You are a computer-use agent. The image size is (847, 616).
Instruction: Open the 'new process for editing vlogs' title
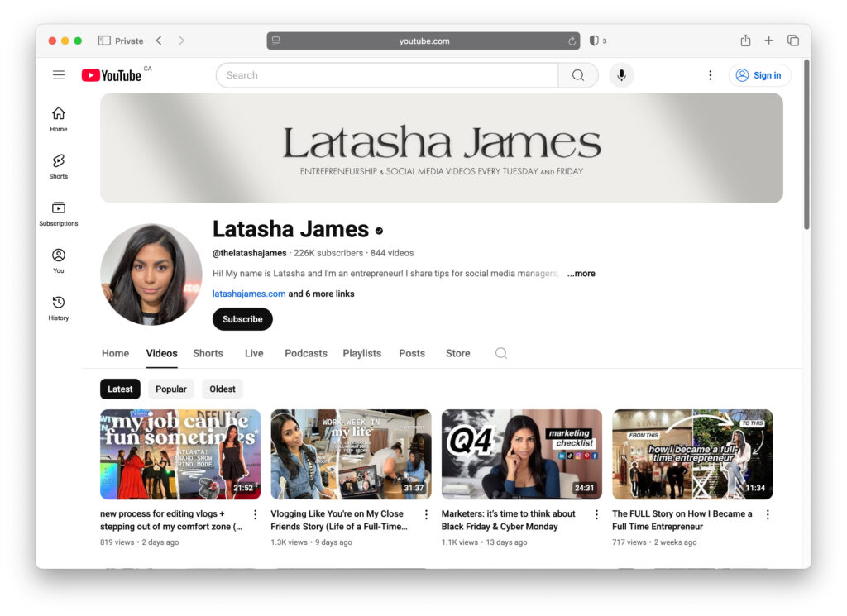(x=171, y=520)
